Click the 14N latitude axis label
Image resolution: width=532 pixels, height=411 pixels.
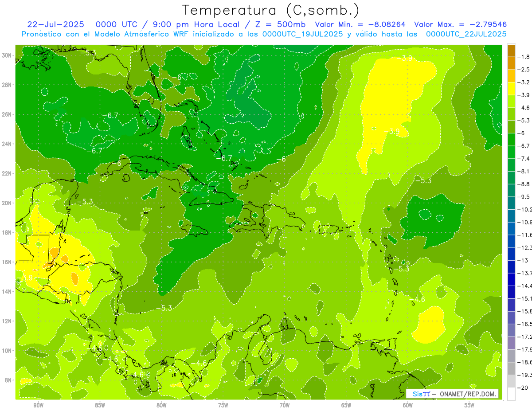point(7,292)
